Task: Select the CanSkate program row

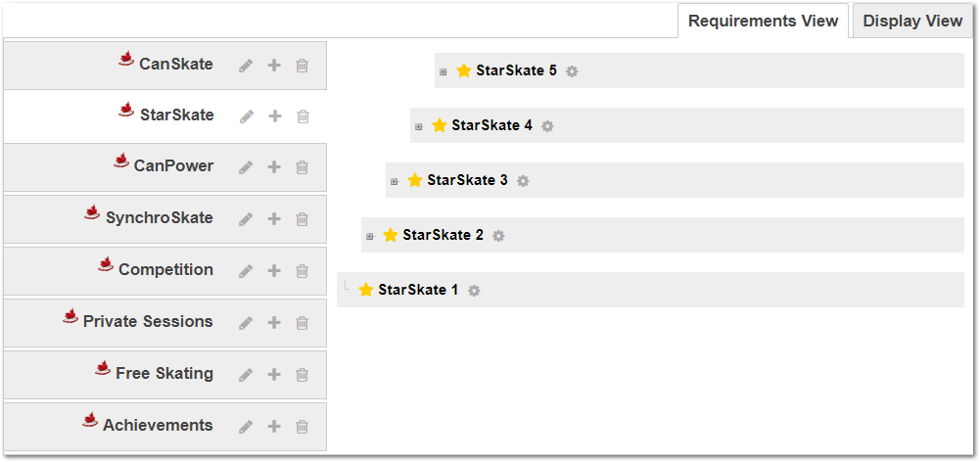Action: pos(175,65)
